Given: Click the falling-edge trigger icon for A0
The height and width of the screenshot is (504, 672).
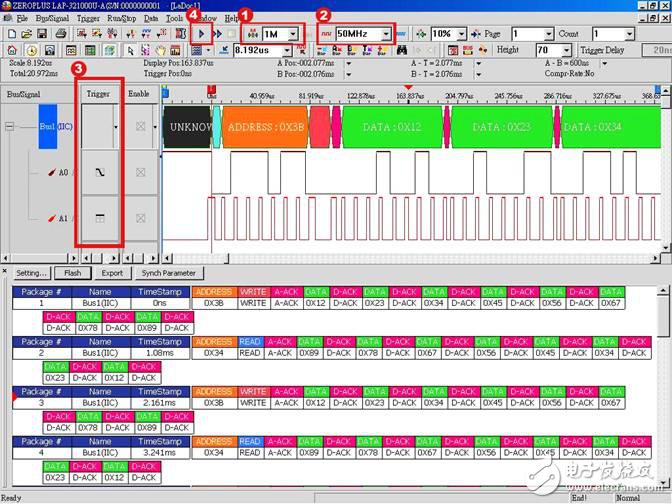Looking at the screenshot, I should 98,172.
